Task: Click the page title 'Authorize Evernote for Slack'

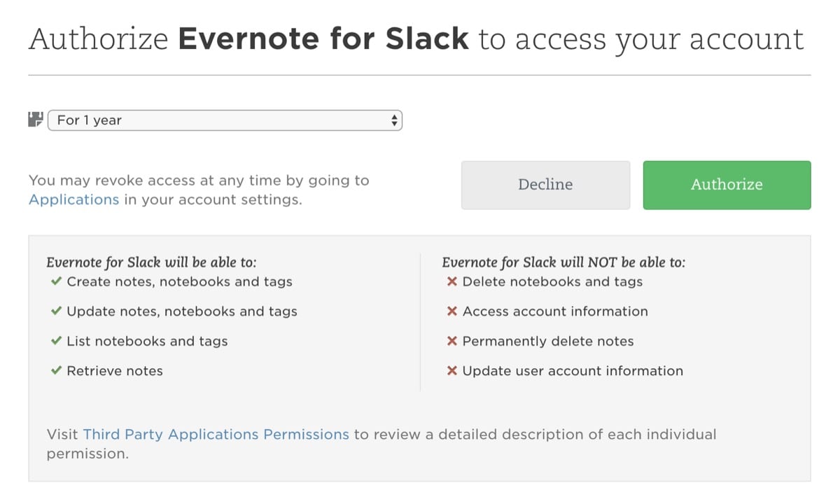Action: point(249,38)
